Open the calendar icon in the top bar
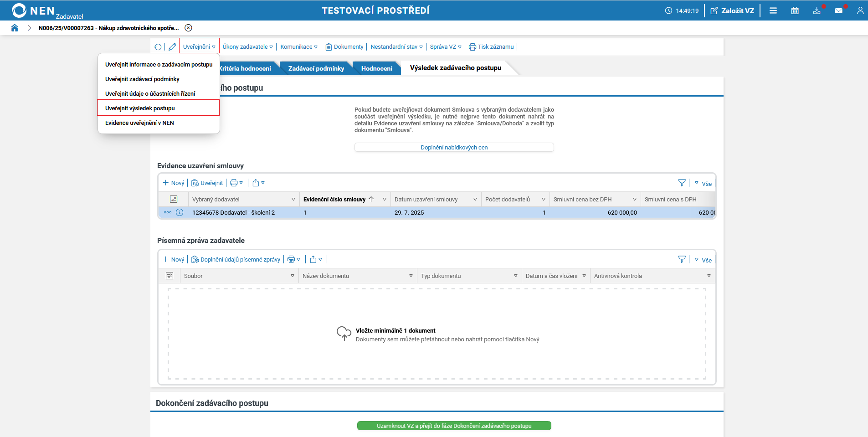The height and width of the screenshot is (437, 868). coord(795,10)
